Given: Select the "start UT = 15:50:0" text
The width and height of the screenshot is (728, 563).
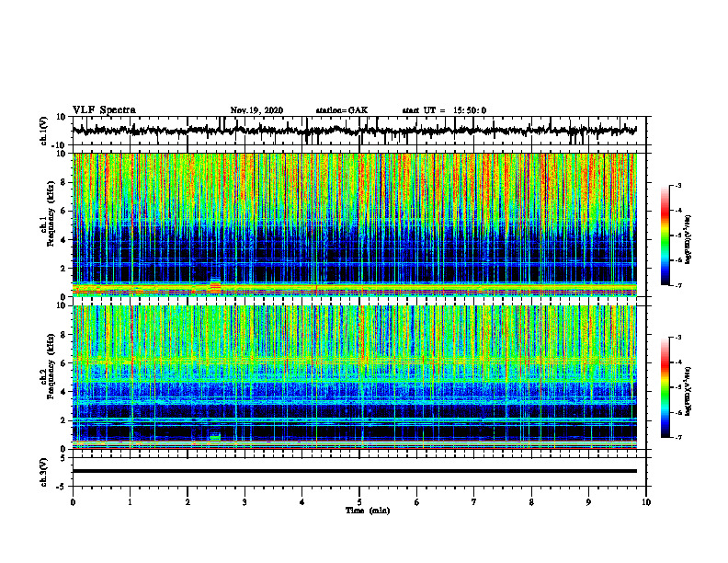Looking at the screenshot, I should (x=444, y=110).
